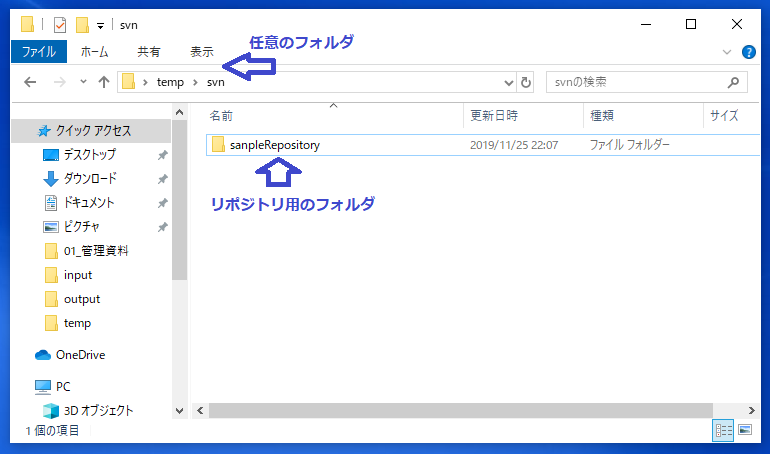This screenshot has height=454, width=770.
Task: Go back with the left arrow button
Action: [x=30, y=82]
